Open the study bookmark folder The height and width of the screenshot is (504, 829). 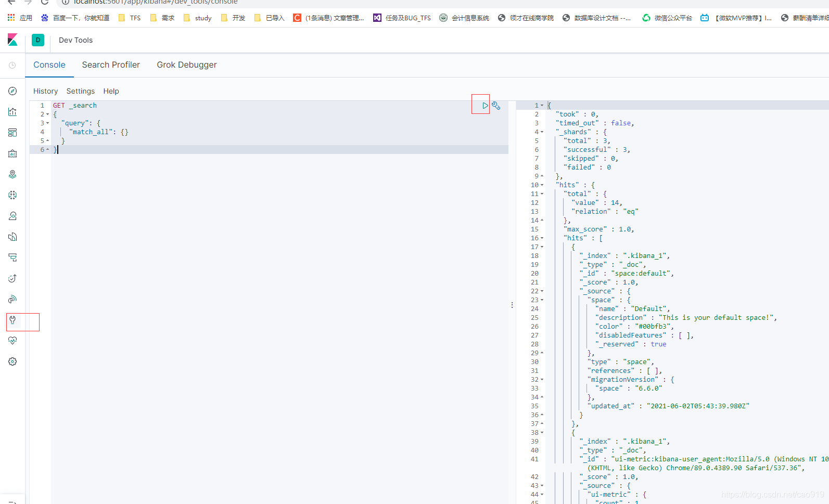tap(198, 18)
